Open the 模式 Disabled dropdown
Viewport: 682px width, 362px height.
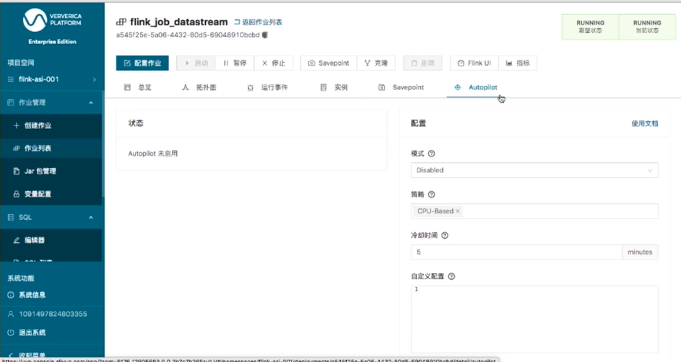(x=535, y=170)
